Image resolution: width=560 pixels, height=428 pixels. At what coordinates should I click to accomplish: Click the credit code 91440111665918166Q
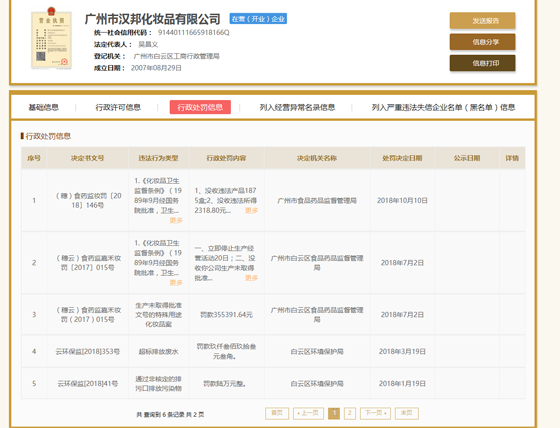(x=194, y=33)
